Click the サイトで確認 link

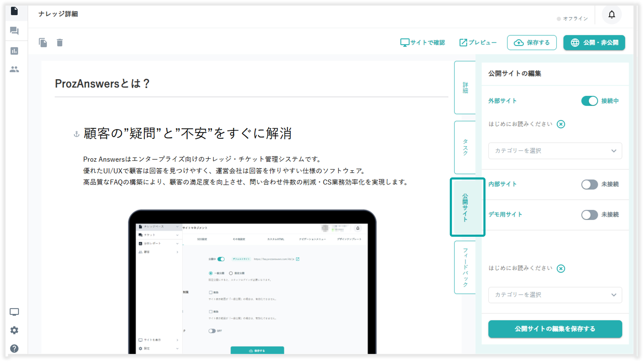[422, 43]
